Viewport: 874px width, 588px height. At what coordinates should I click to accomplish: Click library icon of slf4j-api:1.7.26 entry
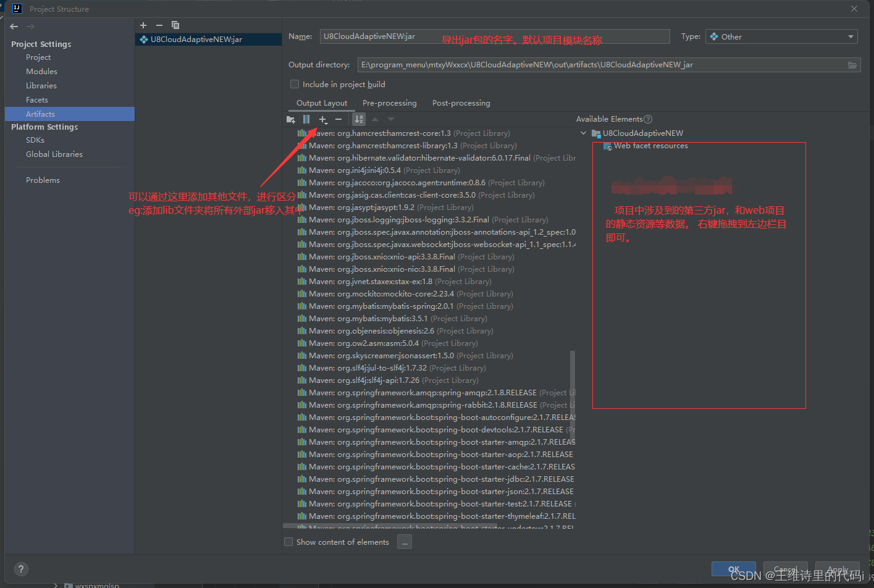pos(302,380)
